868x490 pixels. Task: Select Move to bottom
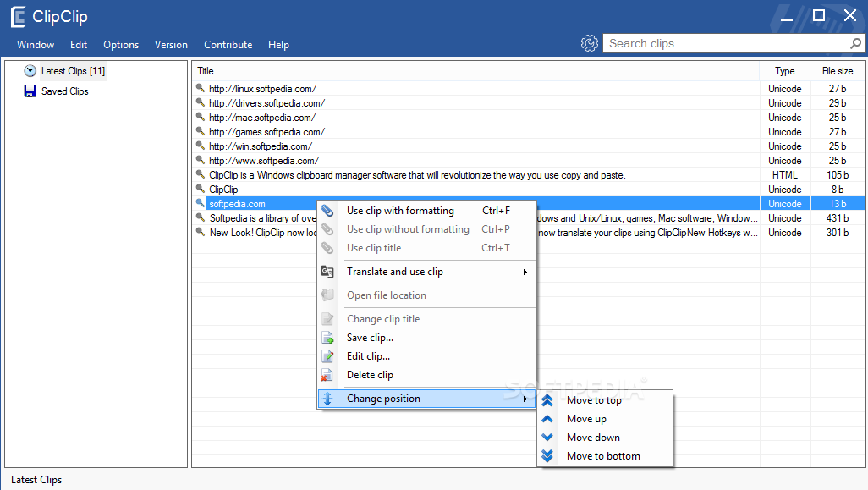pyautogui.click(x=605, y=456)
